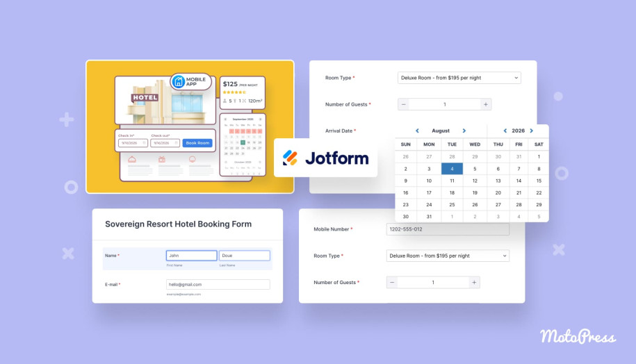
Task: Click the Check in date field
Action: (x=133, y=143)
